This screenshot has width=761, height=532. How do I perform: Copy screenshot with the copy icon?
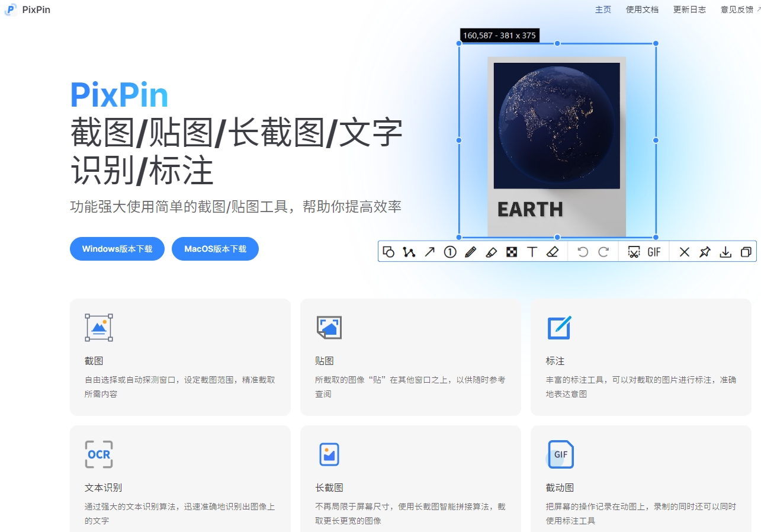coord(746,252)
